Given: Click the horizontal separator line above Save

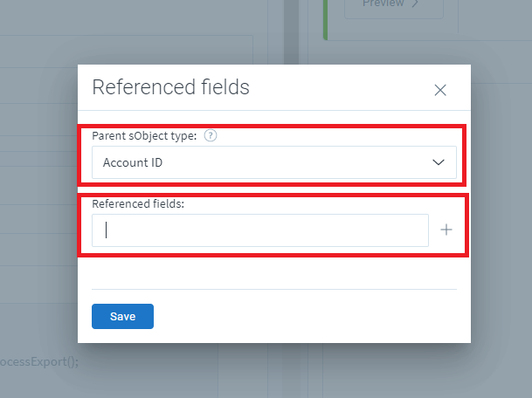Looking at the screenshot, I should pyautogui.click(x=273, y=289).
